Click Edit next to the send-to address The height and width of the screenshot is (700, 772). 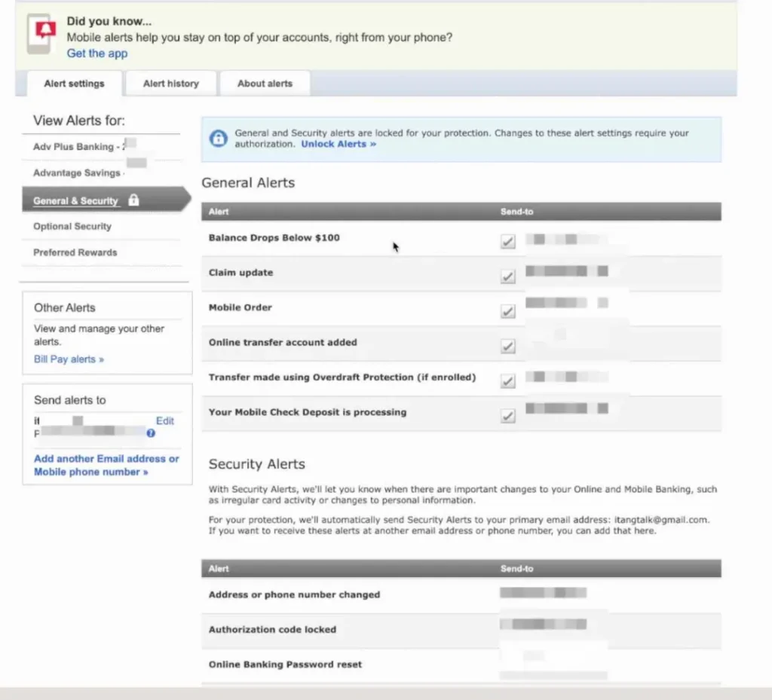[165, 421]
